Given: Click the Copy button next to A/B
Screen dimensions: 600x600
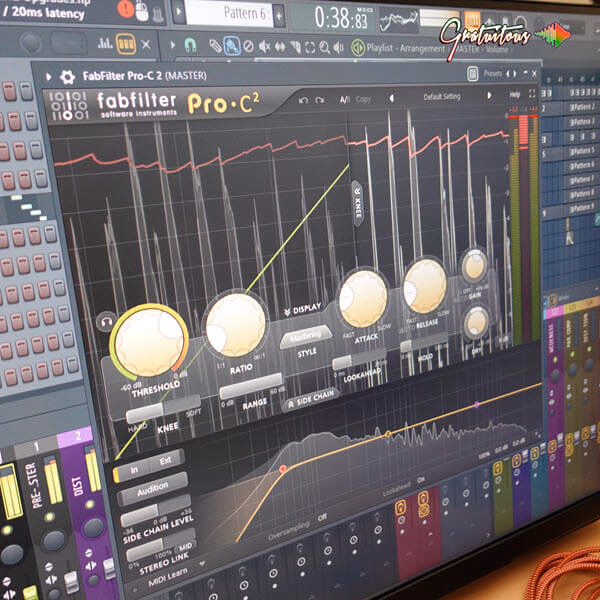Looking at the screenshot, I should coord(363,99).
